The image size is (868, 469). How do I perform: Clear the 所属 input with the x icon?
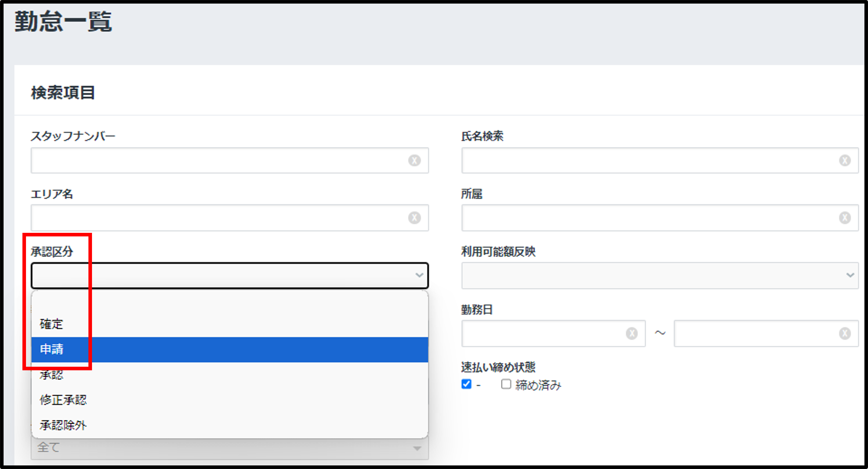pos(844,218)
